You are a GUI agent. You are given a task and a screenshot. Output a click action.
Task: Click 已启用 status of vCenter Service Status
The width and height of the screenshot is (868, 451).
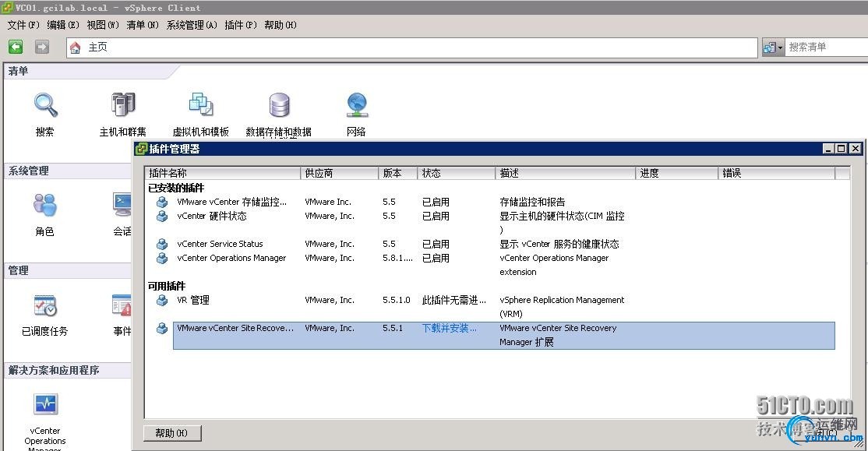tap(436, 244)
